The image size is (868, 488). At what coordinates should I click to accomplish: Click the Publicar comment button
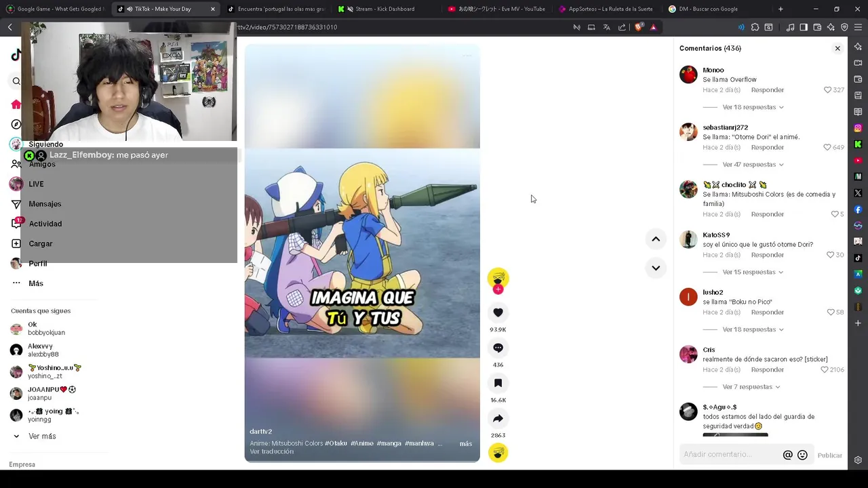pyautogui.click(x=829, y=455)
